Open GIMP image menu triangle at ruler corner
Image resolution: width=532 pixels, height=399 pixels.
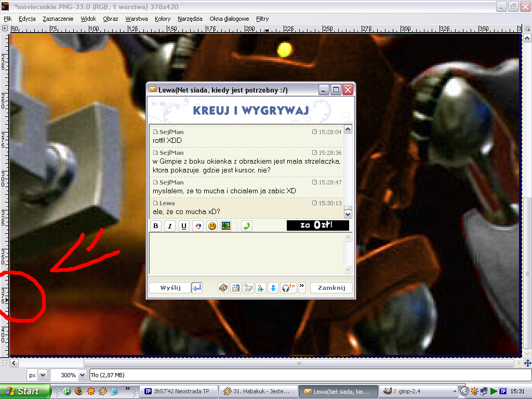[x=5, y=29]
